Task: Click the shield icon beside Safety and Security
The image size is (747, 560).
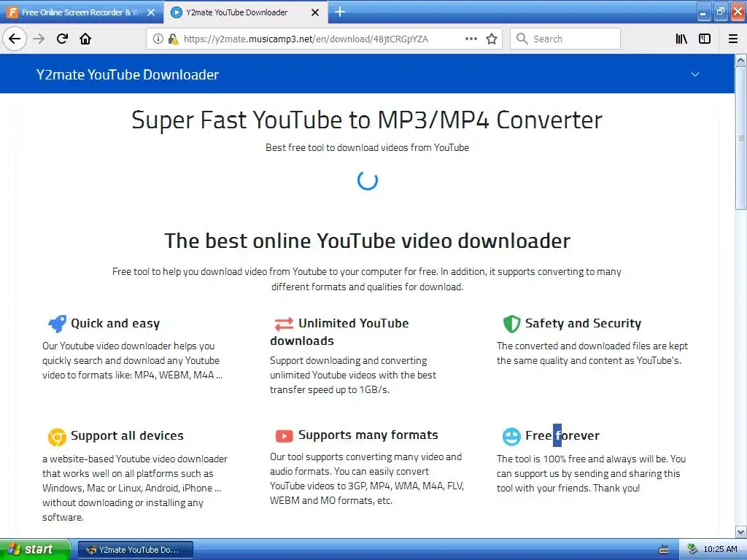Action: (511, 324)
